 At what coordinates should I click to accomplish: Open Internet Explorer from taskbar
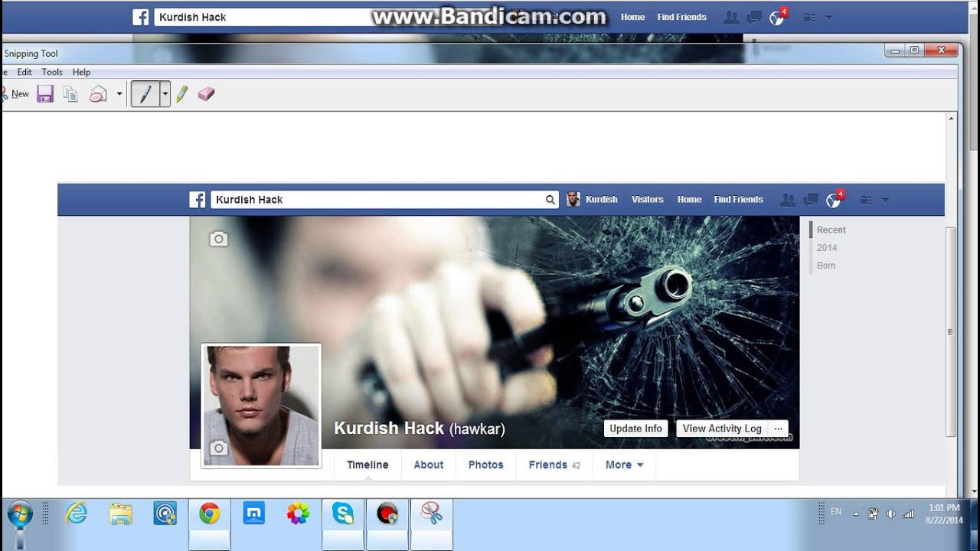tap(77, 514)
